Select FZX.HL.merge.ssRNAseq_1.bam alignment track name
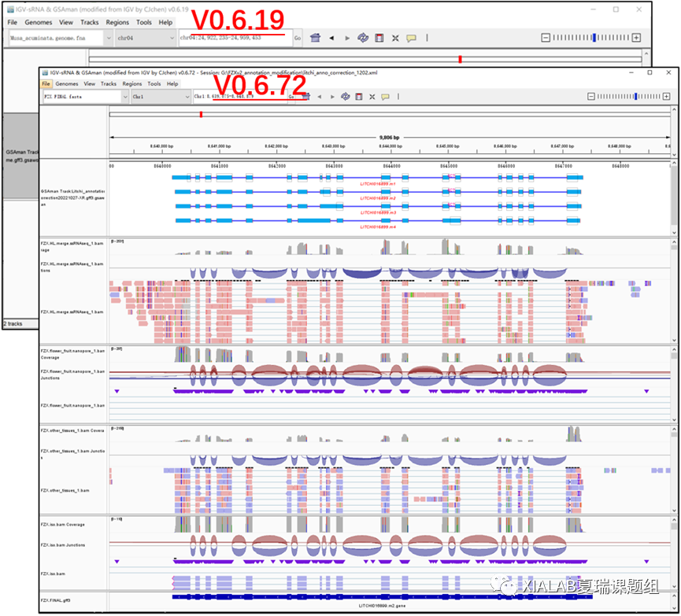Image resolution: width=681 pixels, height=616 pixels. pos(72,312)
